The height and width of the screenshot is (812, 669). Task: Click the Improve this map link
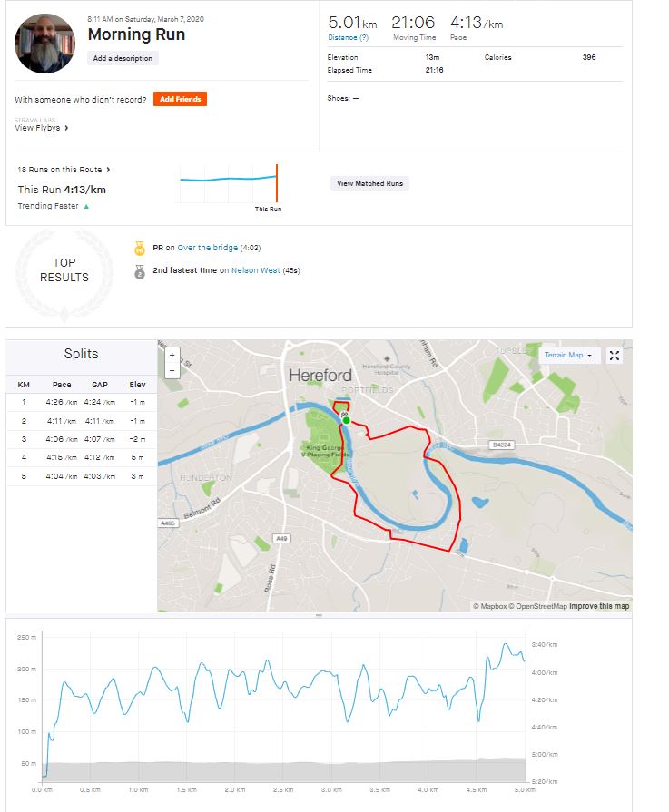(x=599, y=606)
